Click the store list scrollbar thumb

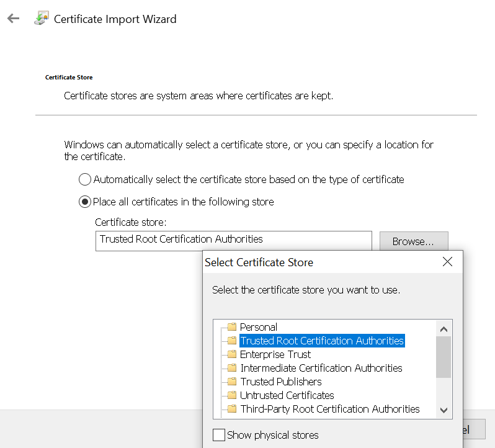[444, 357]
